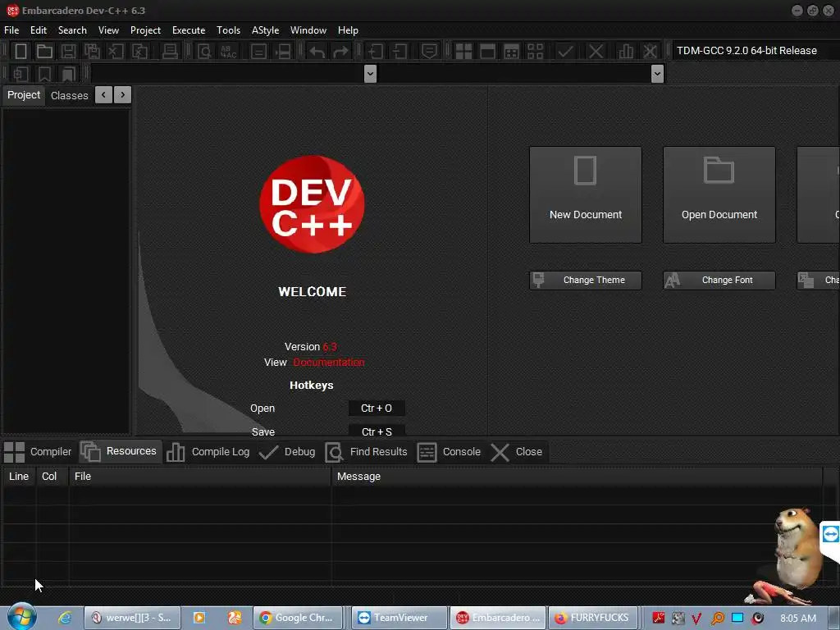This screenshot has height=630, width=840.
Task: Switch to the Compiler bottom tab
Action: click(x=38, y=452)
